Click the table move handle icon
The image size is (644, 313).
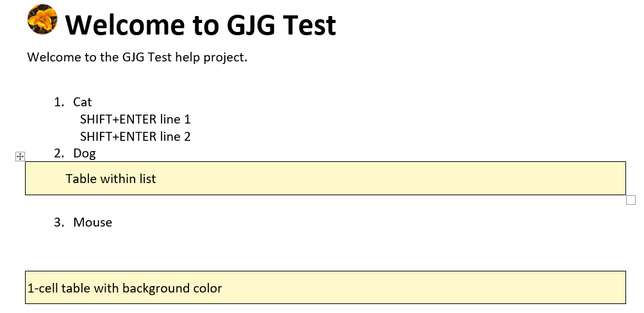click(20, 156)
